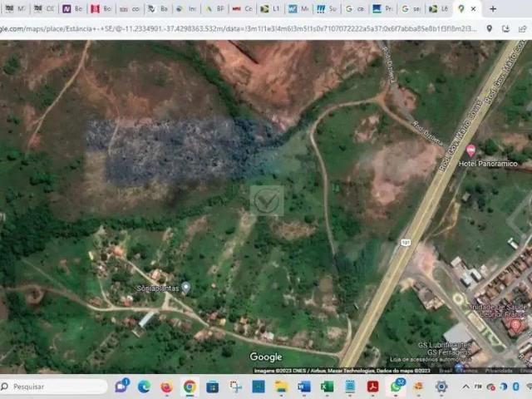
Task: Click the Hotel Panoramico map pin
Action: click(470, 150)
